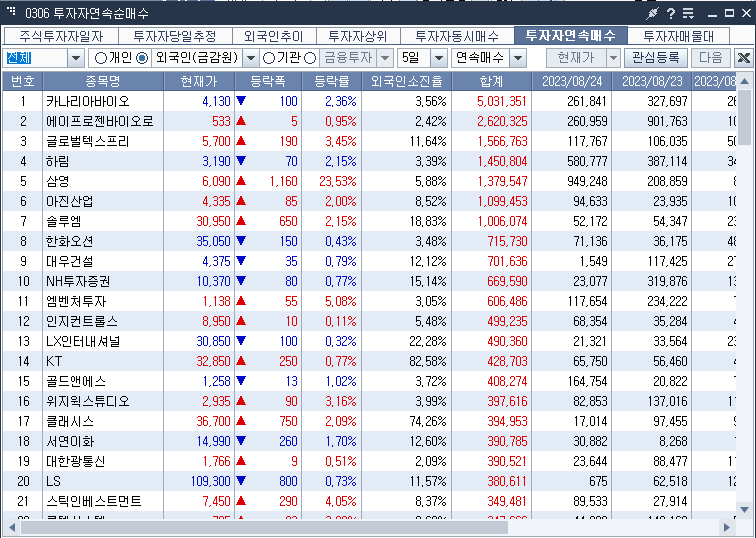756x538 pixels.
Task: Click up arrow in 솔루엠 row
Action: pos(241,221)
